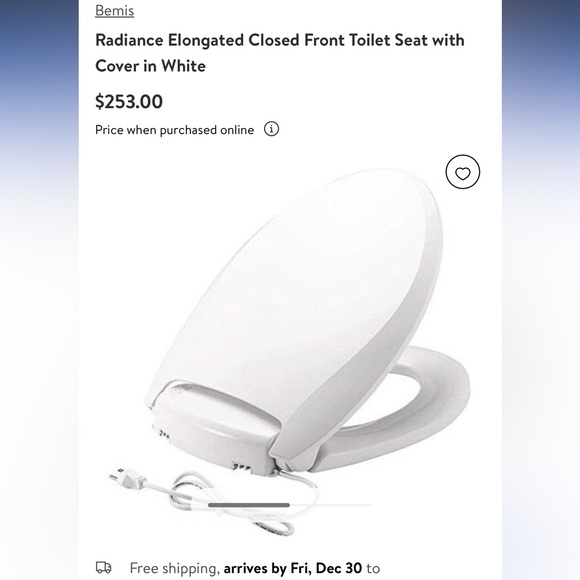
Task: Tap the heart favorite icon
Action: (462, 172)
